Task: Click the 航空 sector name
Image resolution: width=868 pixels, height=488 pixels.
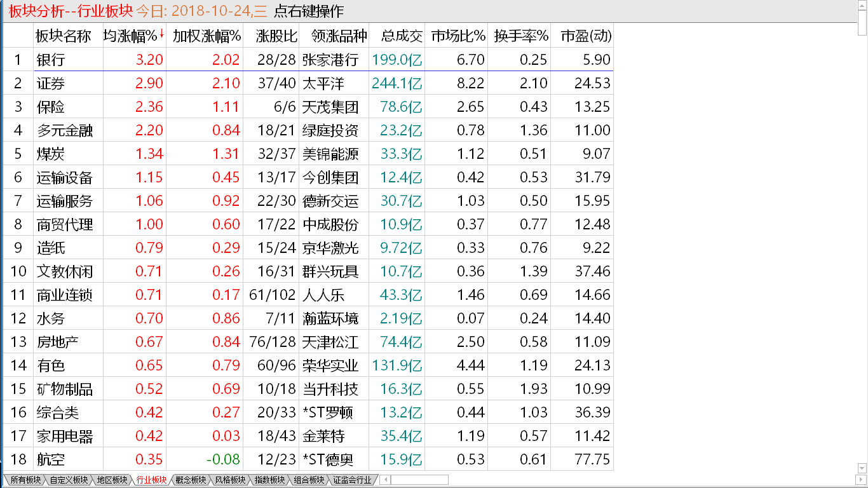Action: 50,459
